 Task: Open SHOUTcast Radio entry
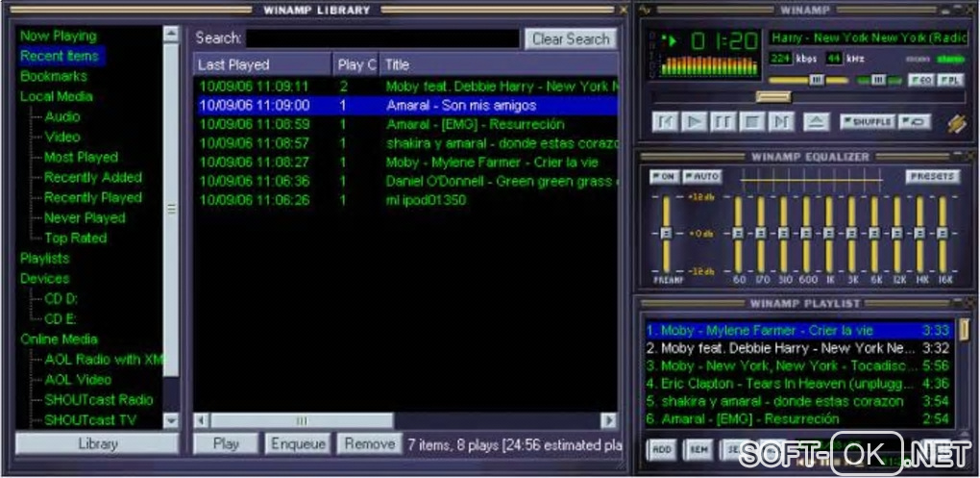click(x=98, y=400)
